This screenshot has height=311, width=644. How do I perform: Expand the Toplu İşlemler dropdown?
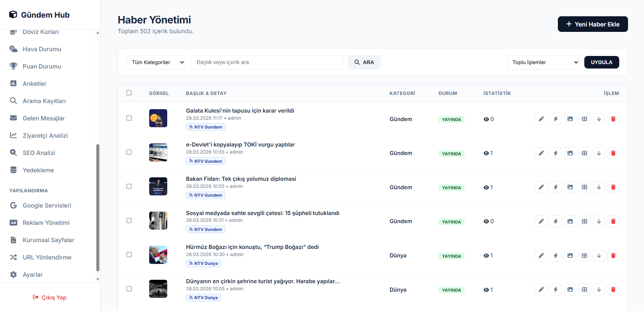[543, 62]
